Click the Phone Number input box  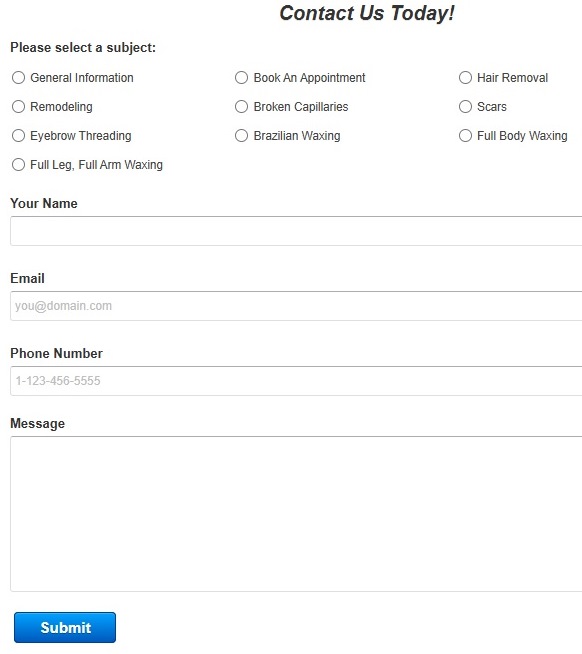coord(296,381)
